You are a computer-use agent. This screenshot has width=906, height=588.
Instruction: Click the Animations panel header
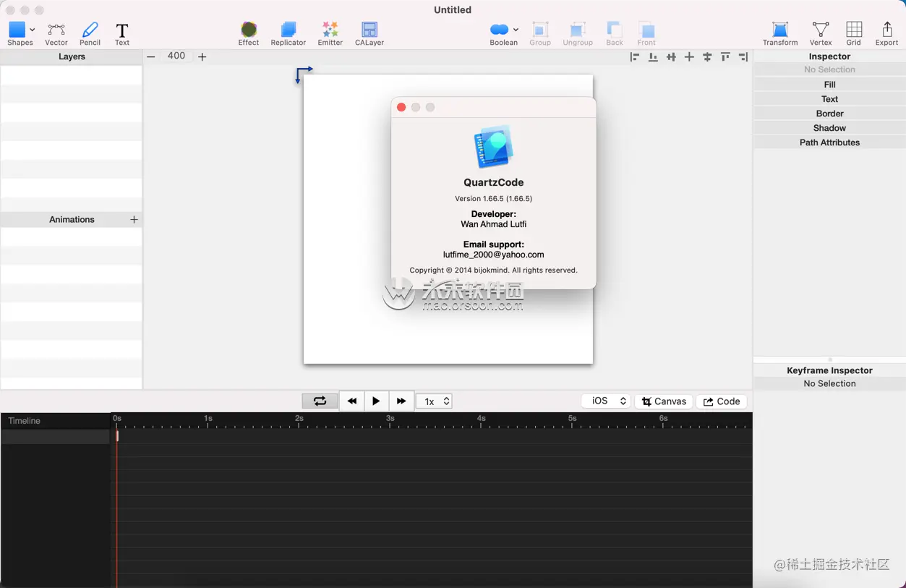point(72,219)
